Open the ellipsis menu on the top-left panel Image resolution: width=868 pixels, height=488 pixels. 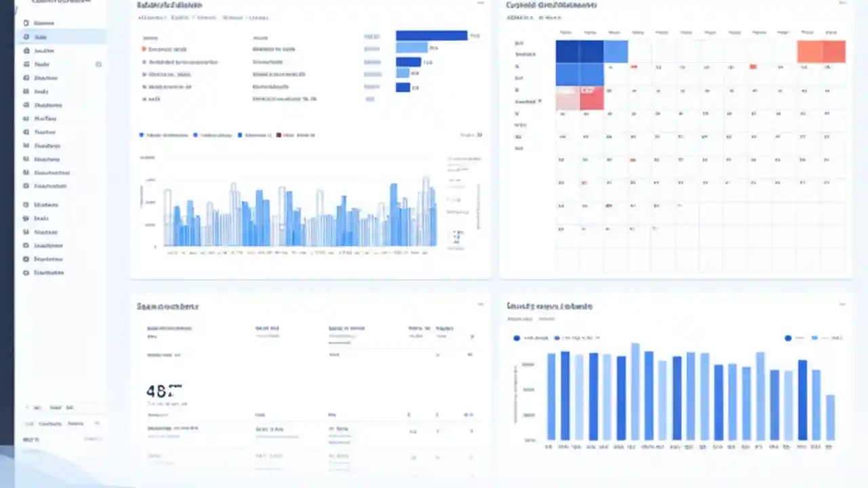pyautogui.click(x=481, y=5)
